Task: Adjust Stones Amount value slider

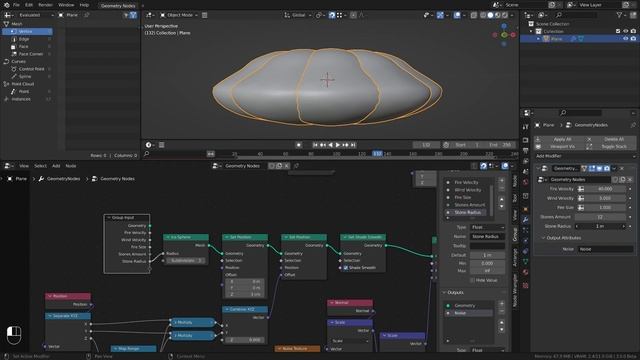Action: tap(600, 217)
